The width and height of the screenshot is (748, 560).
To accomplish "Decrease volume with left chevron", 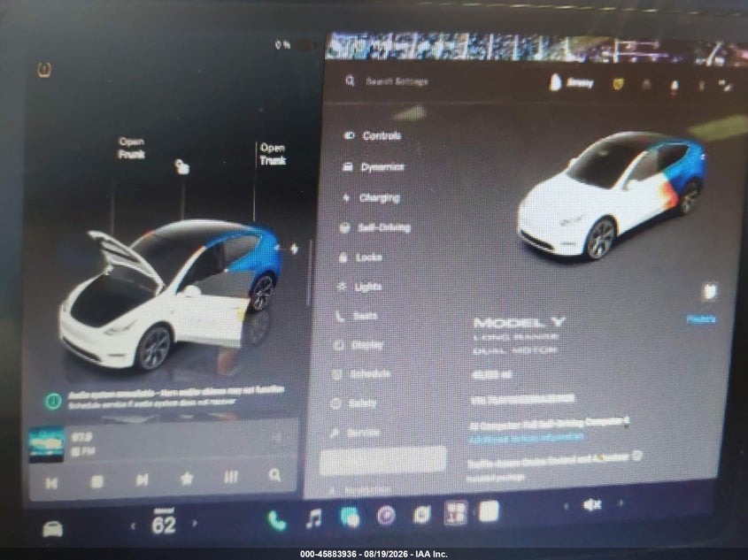I will coord(567,506).
